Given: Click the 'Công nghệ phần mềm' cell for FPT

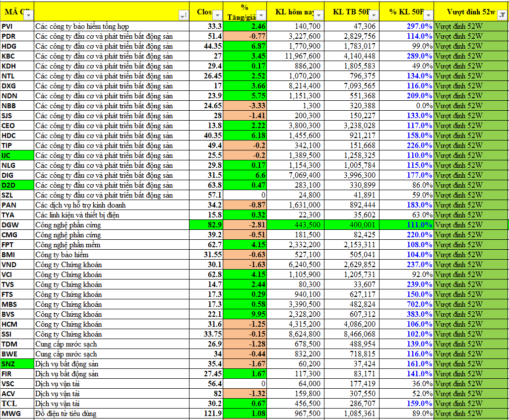Looking at the screenshot, I should 112,245.
